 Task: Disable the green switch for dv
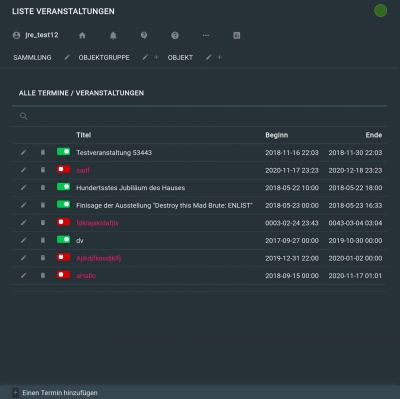click(63, 240)
